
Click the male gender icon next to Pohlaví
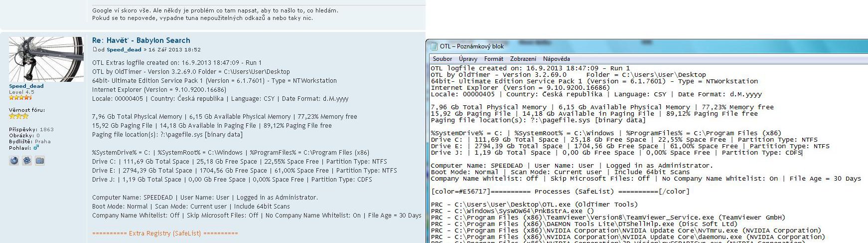[x=36, y=148]
